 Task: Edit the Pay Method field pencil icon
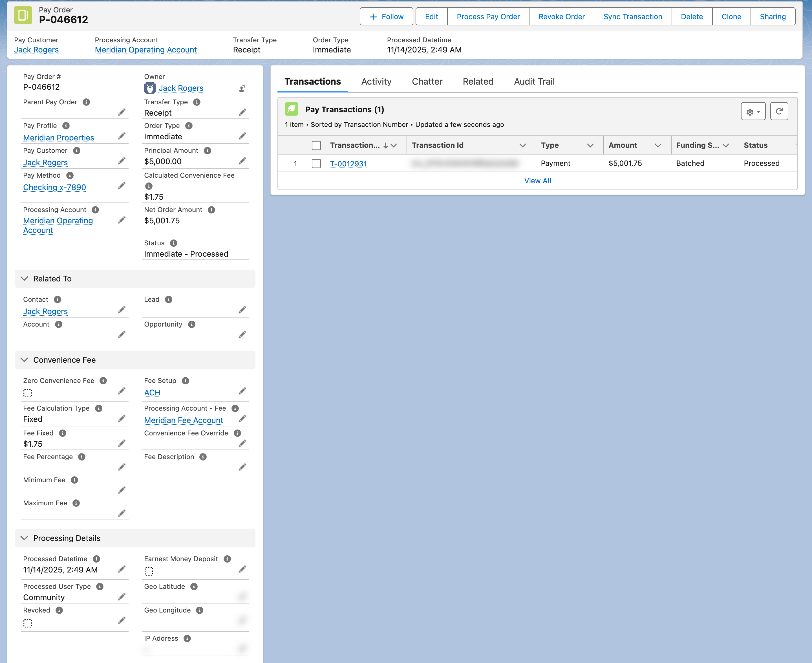[122, 186]
